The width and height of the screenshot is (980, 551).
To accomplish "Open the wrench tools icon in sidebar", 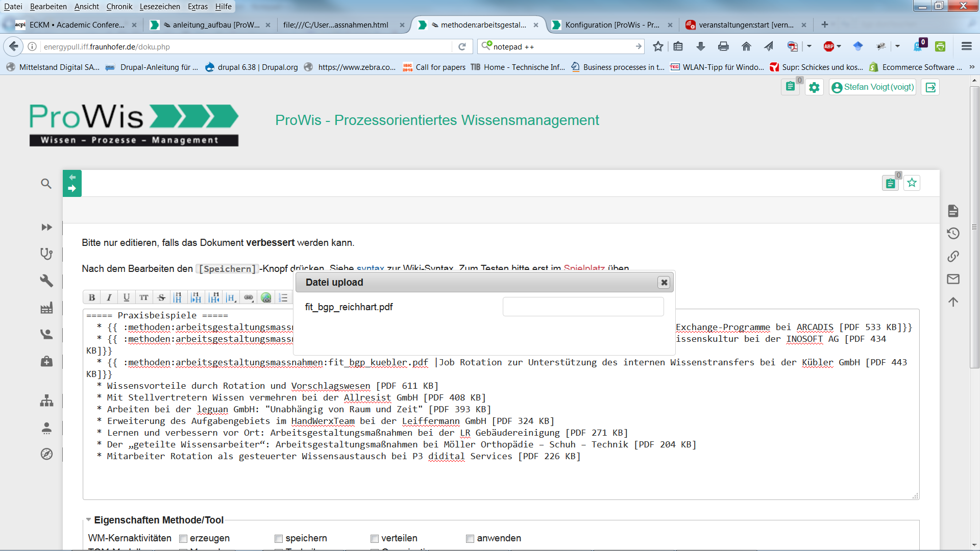I will point(46,281).
